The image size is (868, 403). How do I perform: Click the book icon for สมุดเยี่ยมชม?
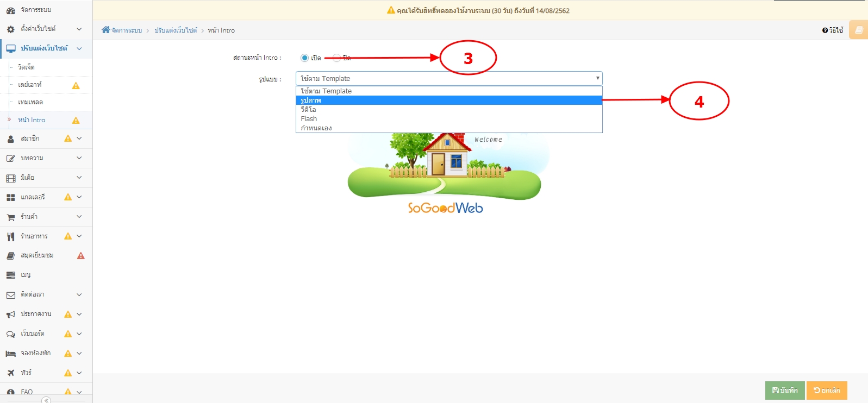point(10,255)
